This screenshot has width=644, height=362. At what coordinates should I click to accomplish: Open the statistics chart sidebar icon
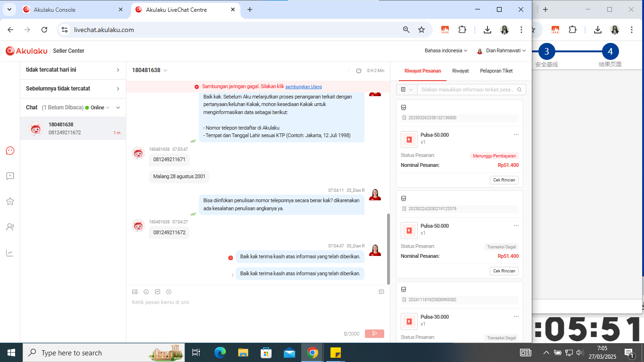coord(10,253)
